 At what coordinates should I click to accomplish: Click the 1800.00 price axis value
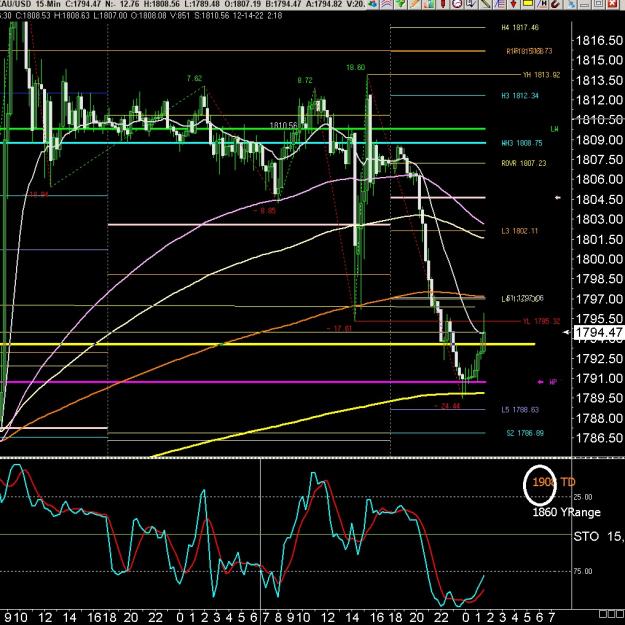click(x=599, y=259)
